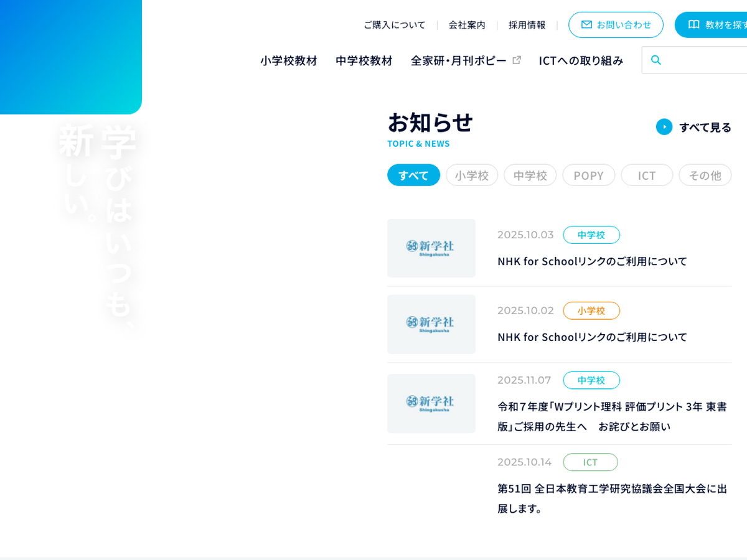Go to ICTへの取り組み page
This screenshot has height=560, width=747.
[581, 60]
